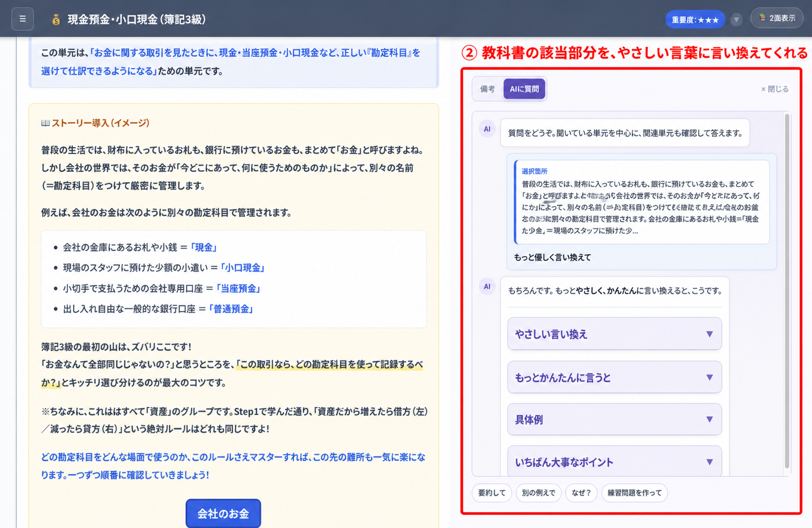812x528 pixels.
Task: Click the AI chat panel scrollbar
Action: coord(787,291)
